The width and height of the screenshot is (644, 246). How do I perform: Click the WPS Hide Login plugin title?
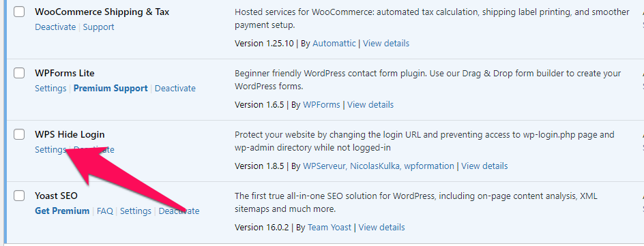coord(70,134)
